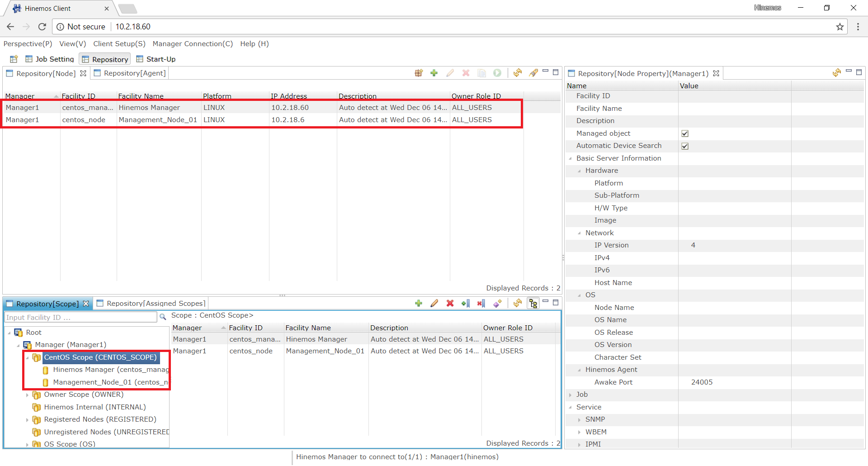Click the object privilege diamond icon in Repository[Scope]

click(497, 303)
